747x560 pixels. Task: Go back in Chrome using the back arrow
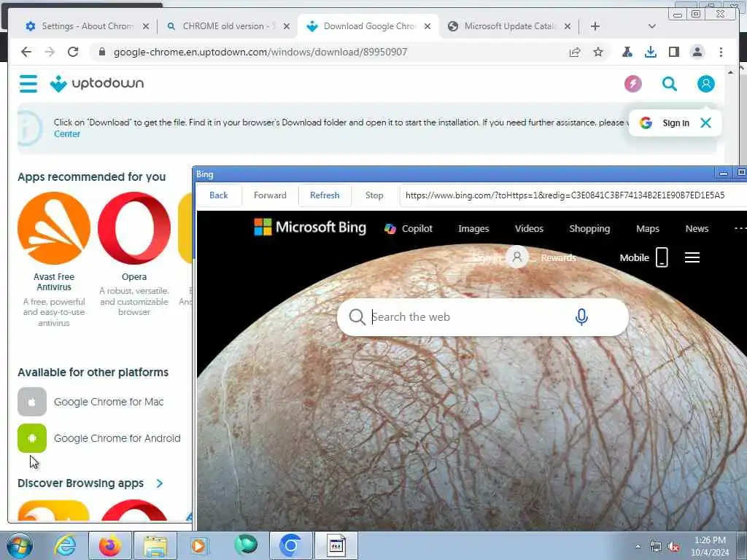coord(26,52)
